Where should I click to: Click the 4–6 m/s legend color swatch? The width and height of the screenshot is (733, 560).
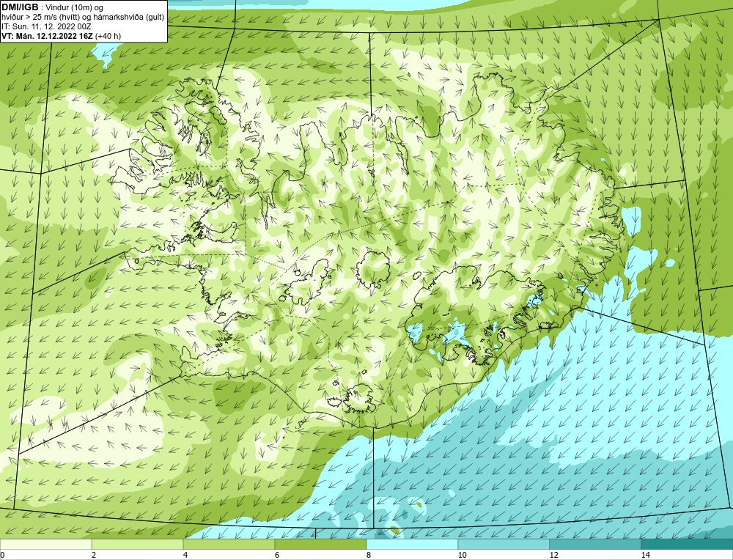pos(229,545)
